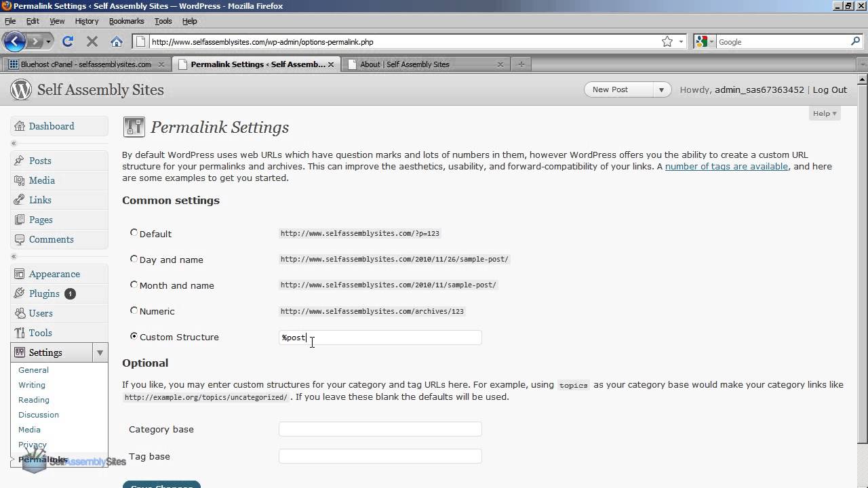Image resolution: width=868 pixels, height=488 pixels.
Task: Click in the Tag base input field
Action: (x=380, y=456)
